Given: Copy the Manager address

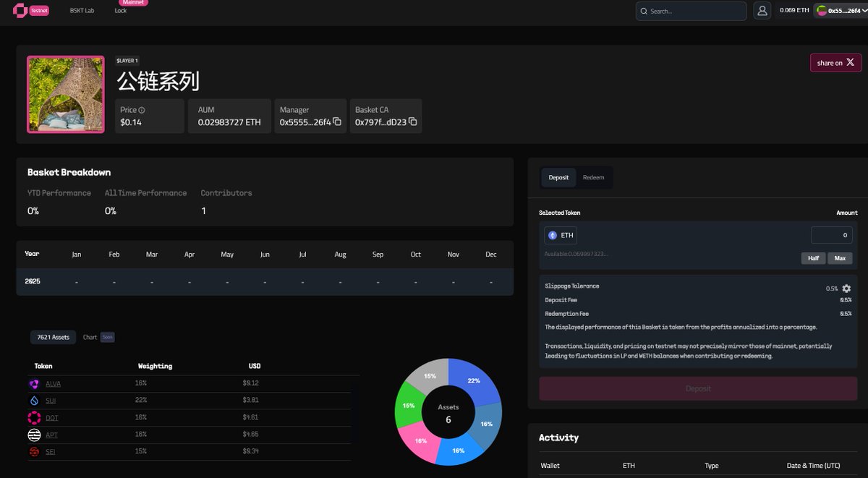Looking at the screenshot, I should point(337,122).
